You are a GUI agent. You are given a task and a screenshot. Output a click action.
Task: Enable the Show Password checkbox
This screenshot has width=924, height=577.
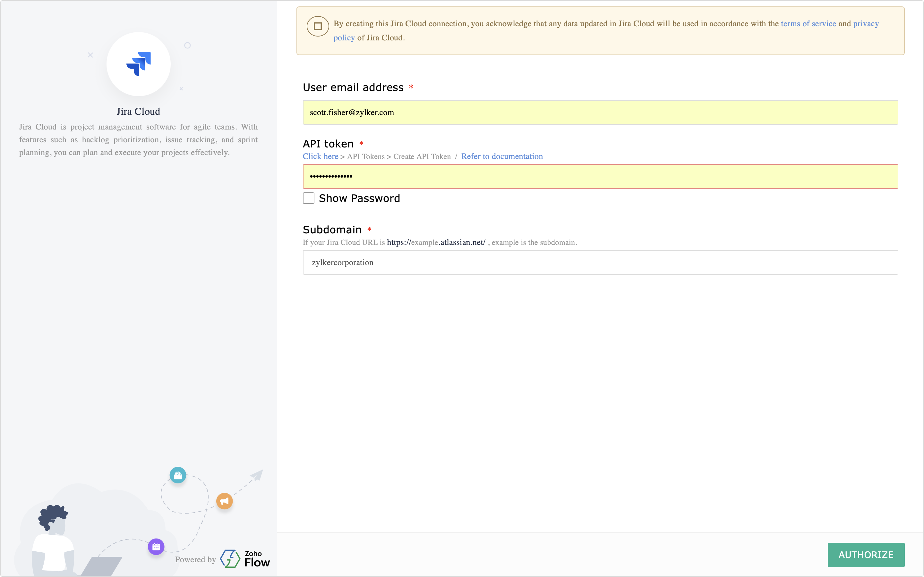click(309, 198)
